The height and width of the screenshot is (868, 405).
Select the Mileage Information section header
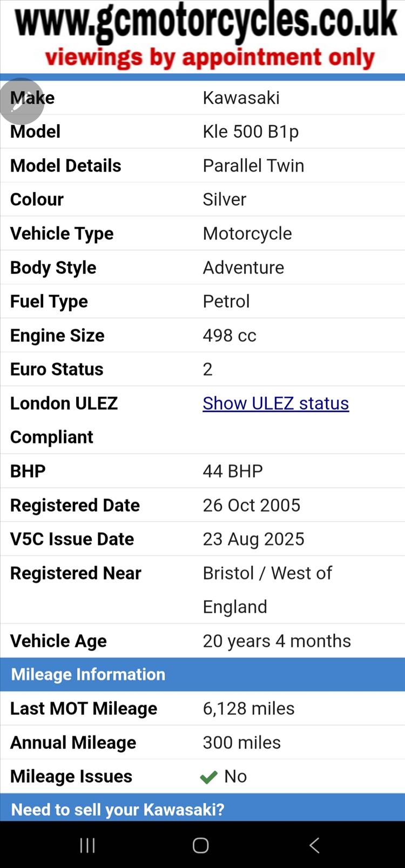(89, 674)
